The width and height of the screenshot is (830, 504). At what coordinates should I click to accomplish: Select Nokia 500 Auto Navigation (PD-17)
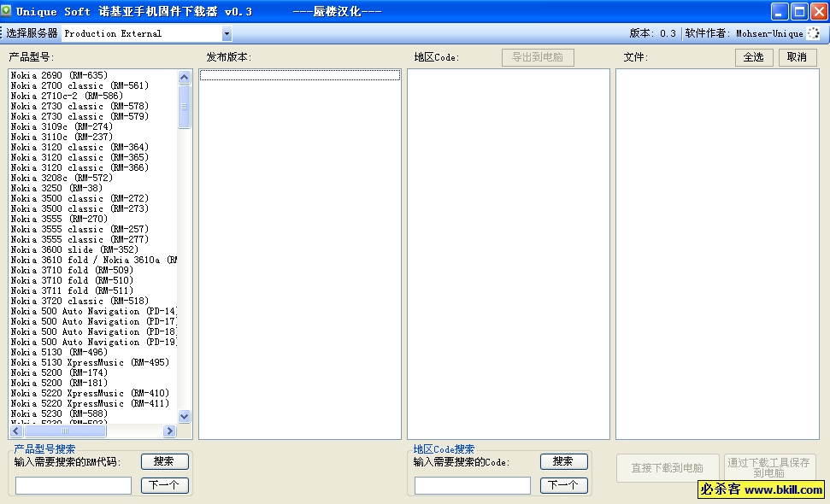pyautogui.click(x=94, y=321)
